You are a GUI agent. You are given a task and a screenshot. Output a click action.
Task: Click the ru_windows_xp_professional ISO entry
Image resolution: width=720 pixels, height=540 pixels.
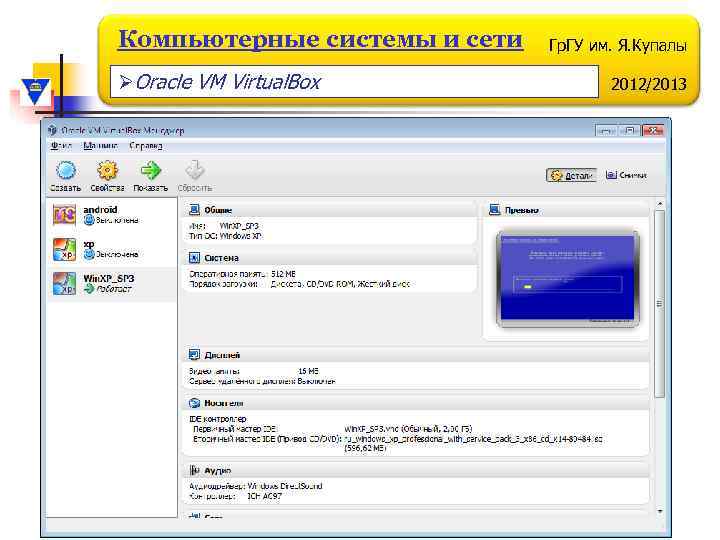[473, 443]
